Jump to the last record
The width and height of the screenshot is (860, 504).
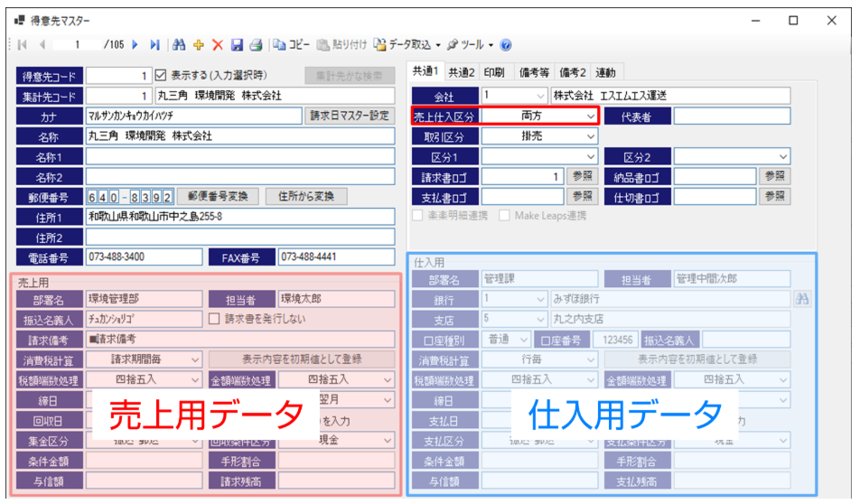[154, 45]
